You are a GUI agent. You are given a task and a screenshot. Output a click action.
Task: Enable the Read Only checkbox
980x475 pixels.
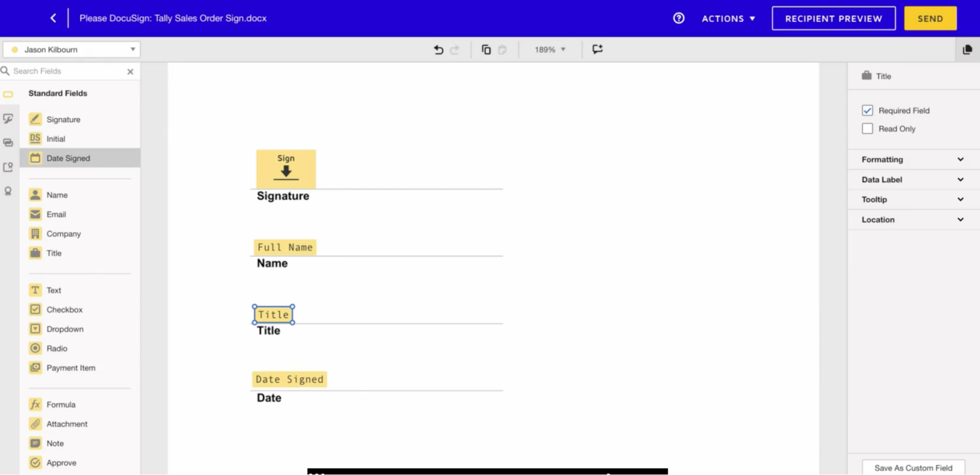pos(867,128)
